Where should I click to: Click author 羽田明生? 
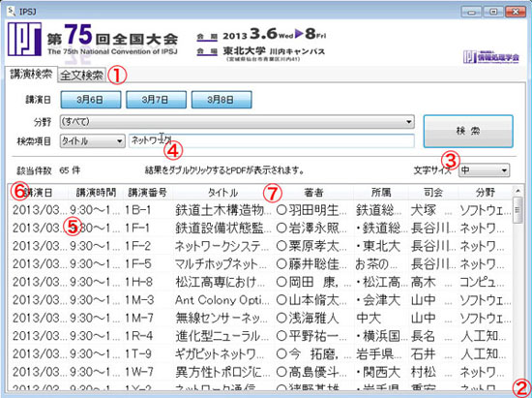coord(311,210)
